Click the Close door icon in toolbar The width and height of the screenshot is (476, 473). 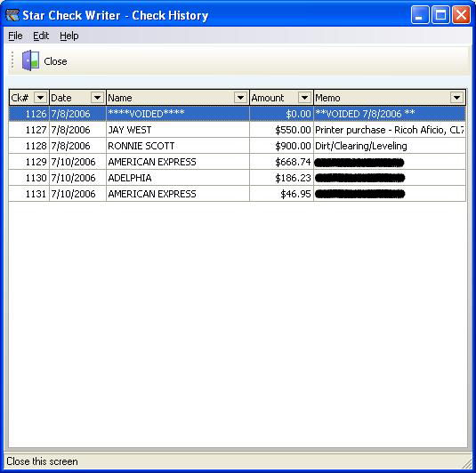tap(30, 60)
